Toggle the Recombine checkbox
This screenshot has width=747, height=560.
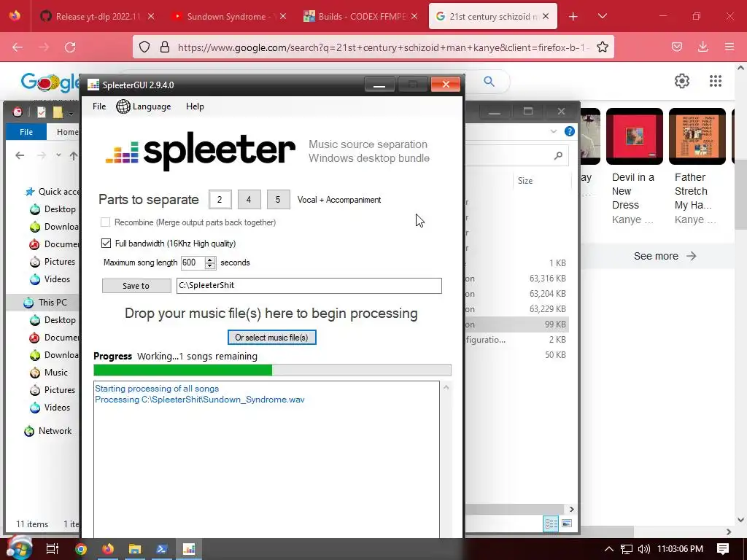tap(105, 222)
